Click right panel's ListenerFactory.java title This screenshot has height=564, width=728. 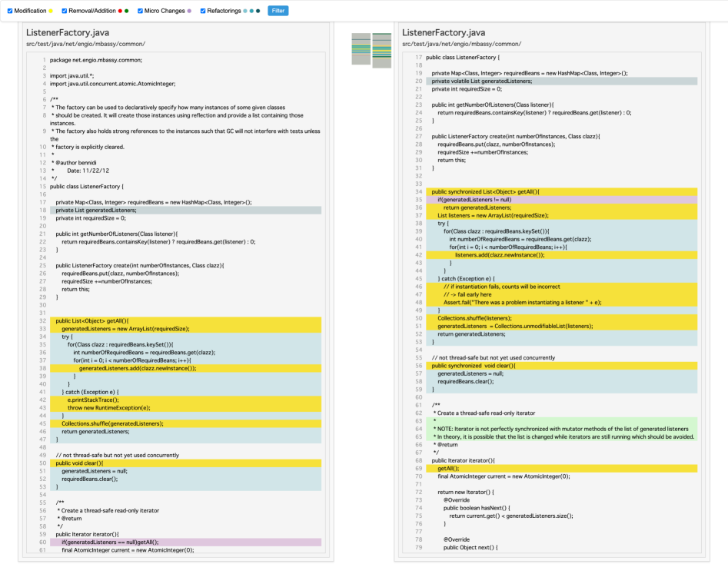(x=444, y=32)
